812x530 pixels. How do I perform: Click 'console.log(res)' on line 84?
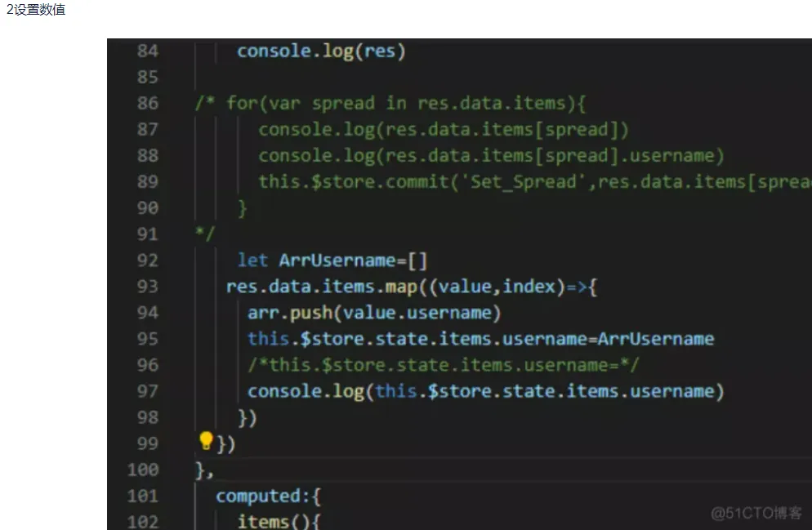(321, 51)
